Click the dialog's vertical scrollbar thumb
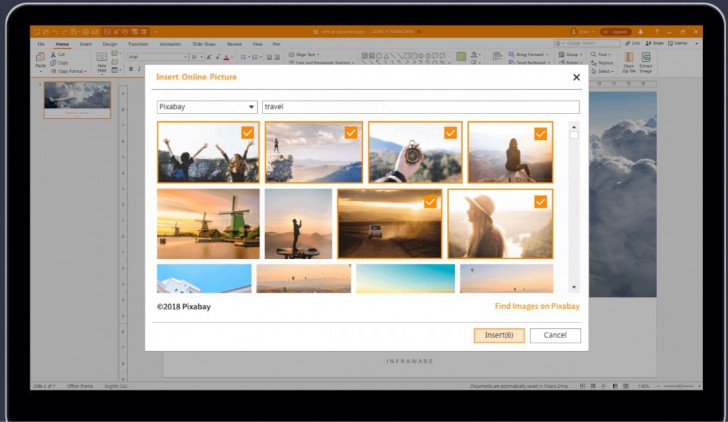This screenshot has height=422, width=728. pos(574,135)
